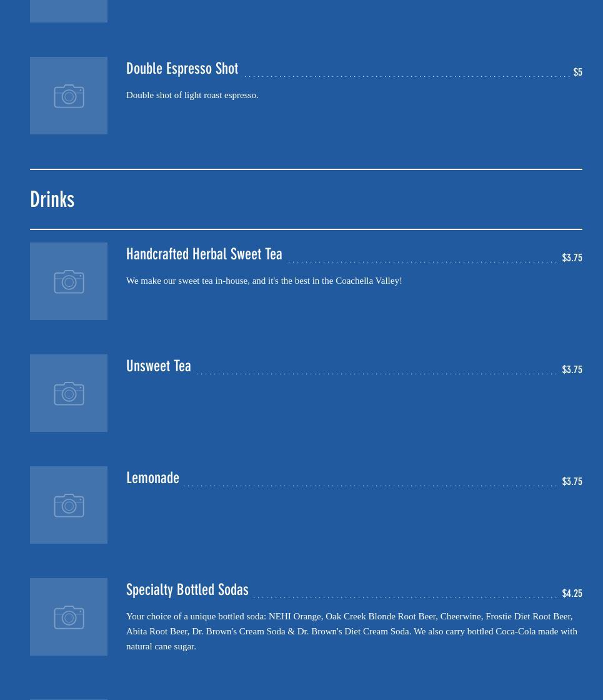Image resolution: width=603 pixels, height=700 pixels.
Task: Select the Lemonade $3.75 price
Action: click(x=572, y=482)
